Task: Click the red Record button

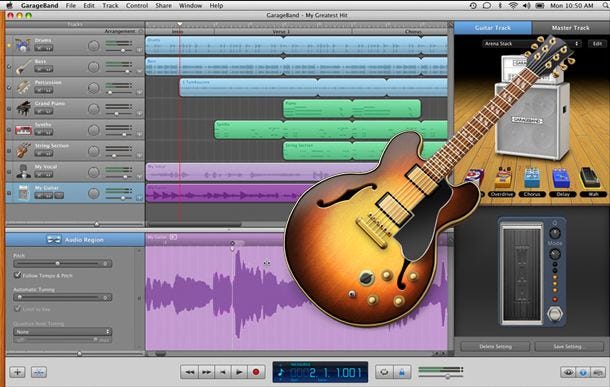Action: click(x=256, y=372)
